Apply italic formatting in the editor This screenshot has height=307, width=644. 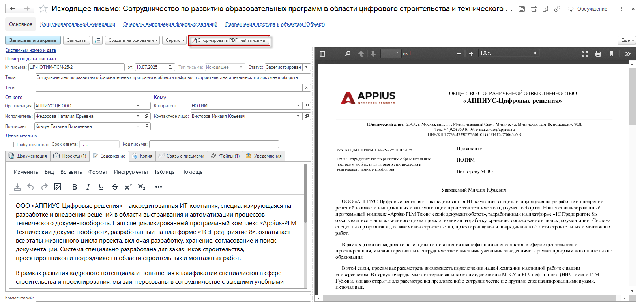pos(88,187)
